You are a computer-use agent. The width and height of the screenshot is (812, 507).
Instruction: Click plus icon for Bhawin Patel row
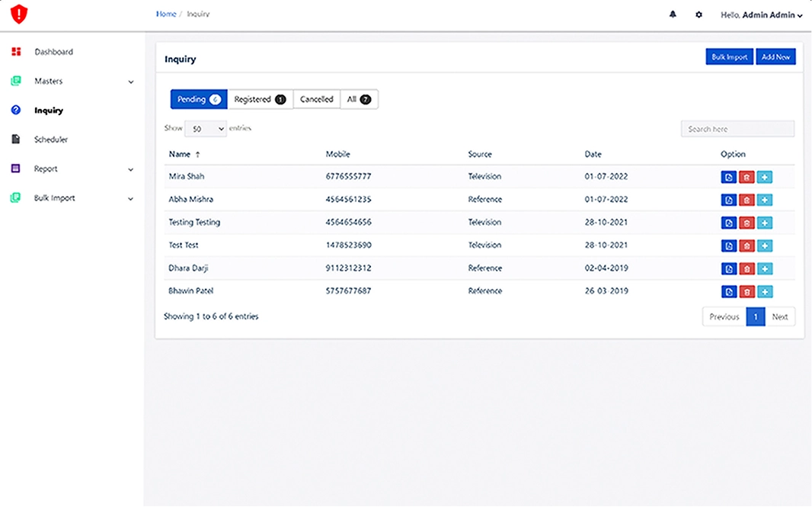(x=765, y=292)
